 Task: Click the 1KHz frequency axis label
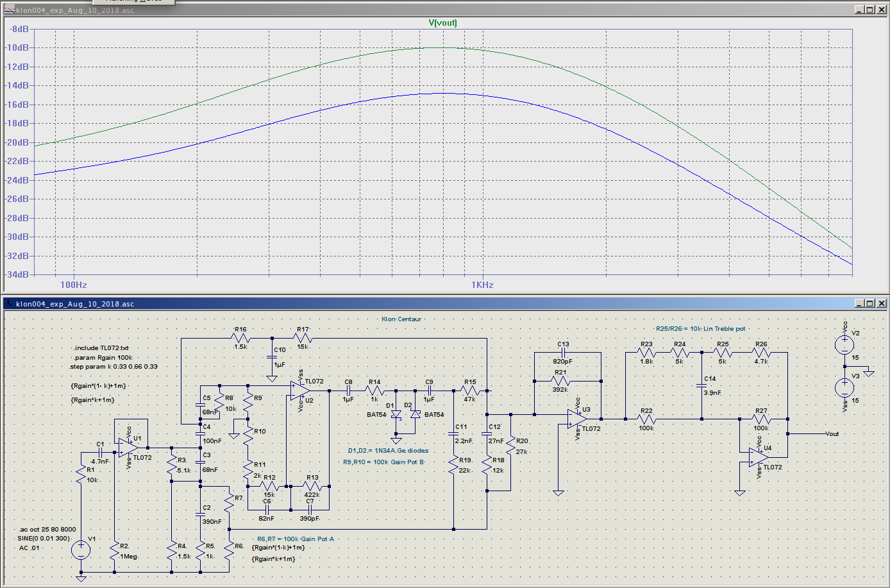(x=482, y=285)
